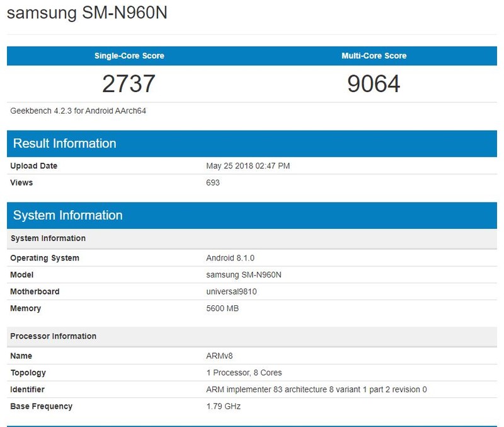504x427 pixels.
Task: Click the Result Information section header
Action: (63, 143)
